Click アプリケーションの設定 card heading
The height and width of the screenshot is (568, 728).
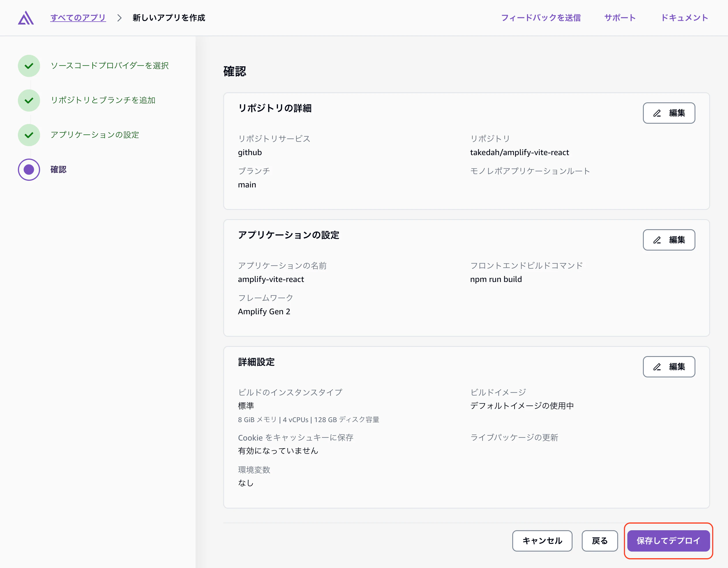click(288, 235)
